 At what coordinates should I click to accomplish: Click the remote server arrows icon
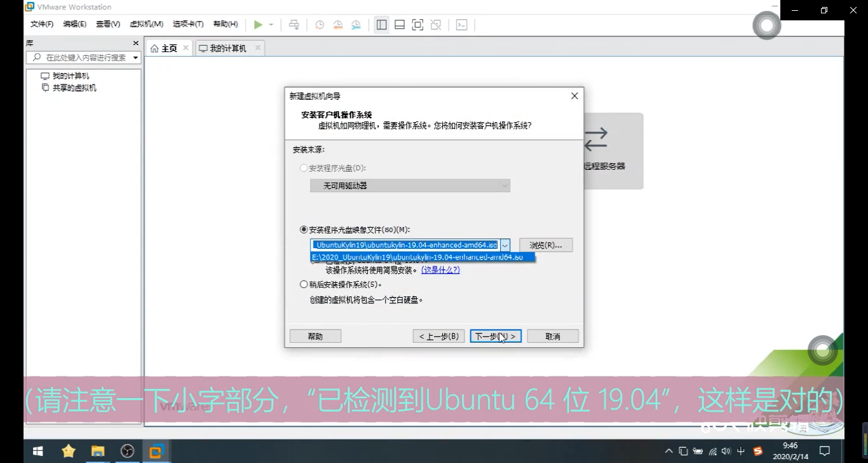coord(595,139)
